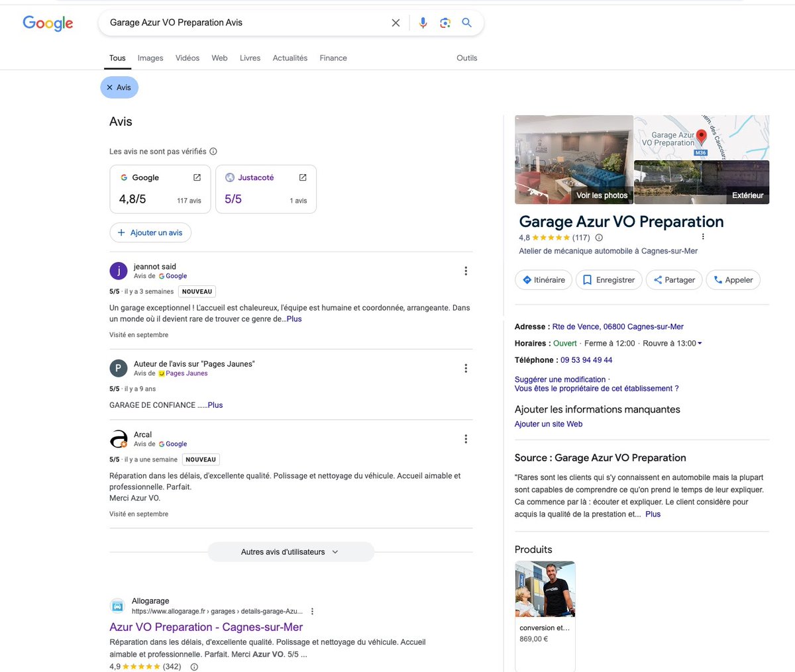Viewport: 795px width, 672px height.
Task: Open the map thumbnail of the garage
Action: 702,137
